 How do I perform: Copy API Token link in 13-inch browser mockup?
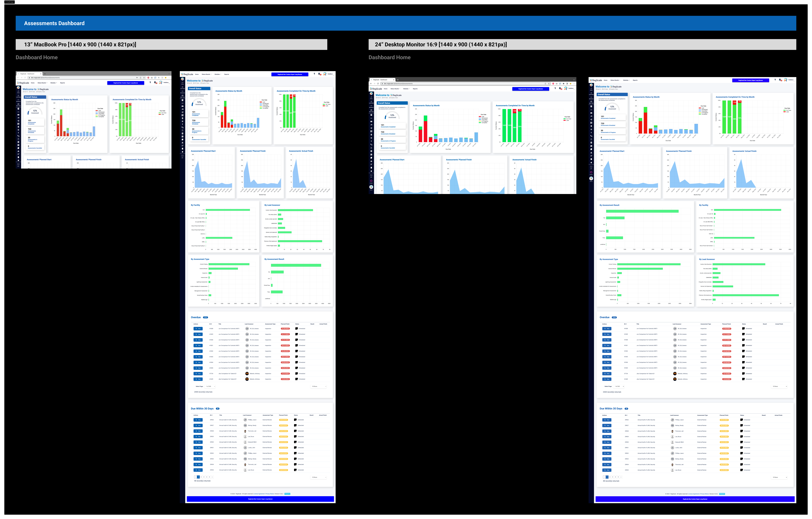pos(32,92)
